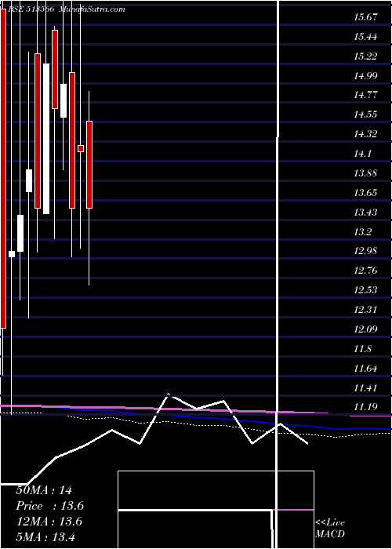Click the 14.1 price axis label
The width and height of the screenshot is (392, 549).
[x=363, y=154]
